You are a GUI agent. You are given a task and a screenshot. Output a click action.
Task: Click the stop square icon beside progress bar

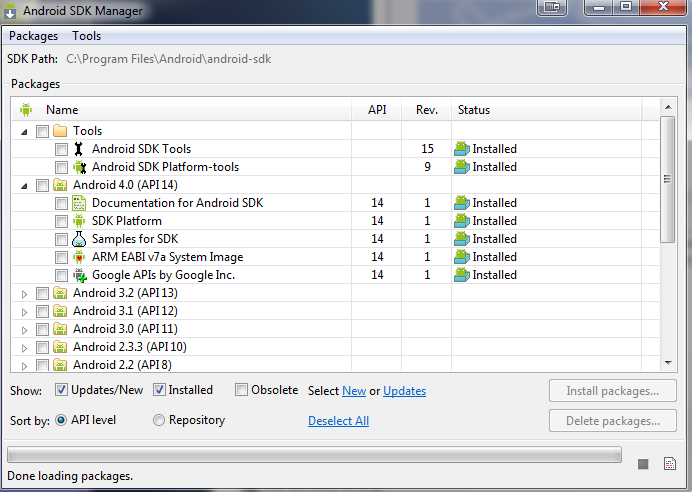(x=643, y=464)
